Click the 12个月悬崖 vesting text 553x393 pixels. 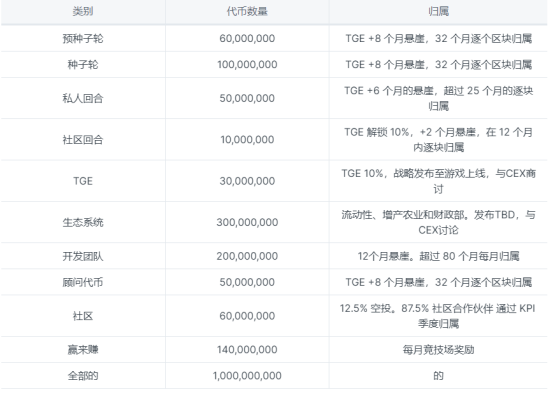[439, 256]
